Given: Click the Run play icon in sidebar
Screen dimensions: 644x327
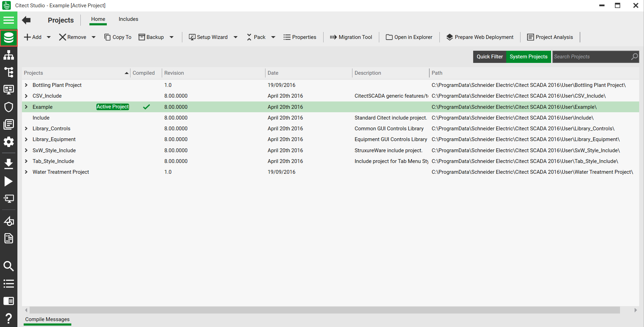Looking at the screenshot, I should tap(8, 181).
